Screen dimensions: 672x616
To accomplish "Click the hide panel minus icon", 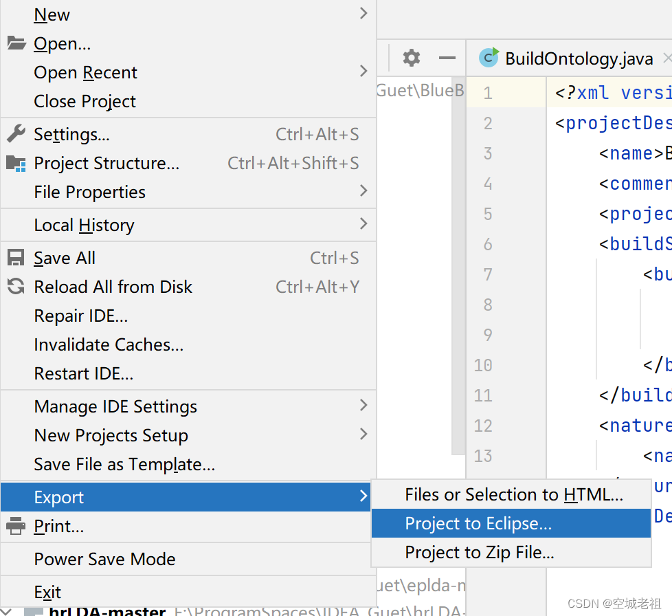I will 447,58.
